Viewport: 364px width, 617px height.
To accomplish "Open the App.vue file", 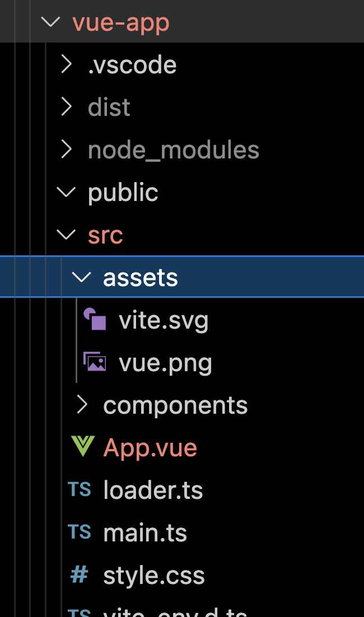I will (150, 447).
